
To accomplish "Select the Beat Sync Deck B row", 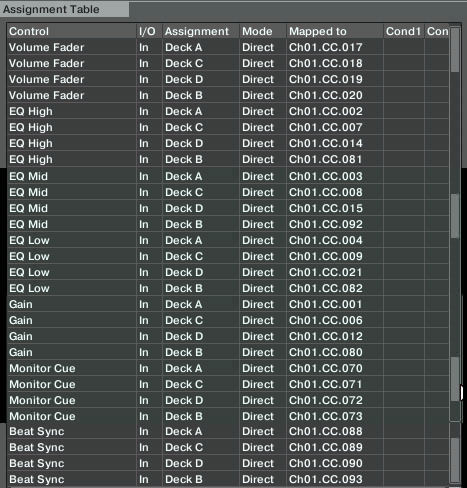I will point(228,479).
